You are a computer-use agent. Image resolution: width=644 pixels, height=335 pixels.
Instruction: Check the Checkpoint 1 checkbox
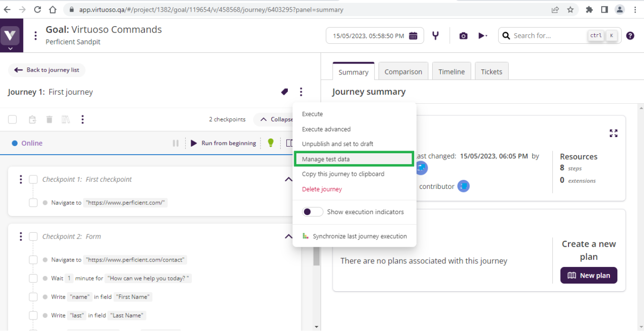tap(33, 179)
